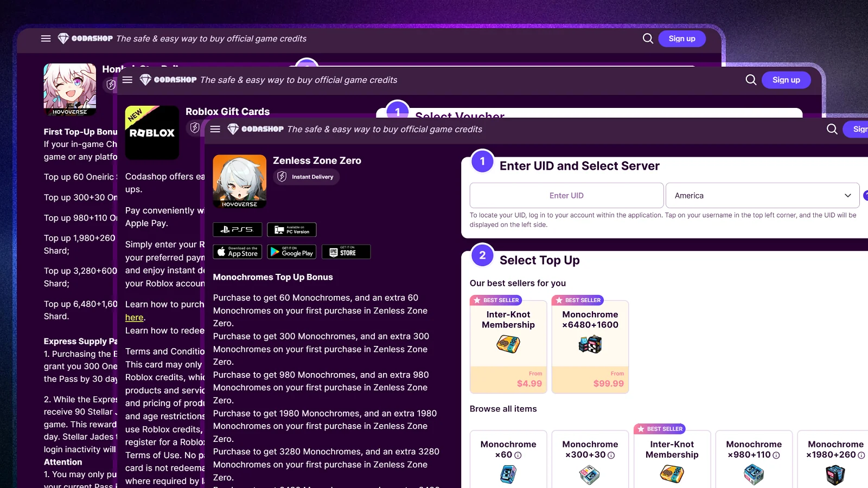Select Inter-Knot Membership under Browse all items
The height and width of the screenshot is (488, 868).
tap(672, 459)
